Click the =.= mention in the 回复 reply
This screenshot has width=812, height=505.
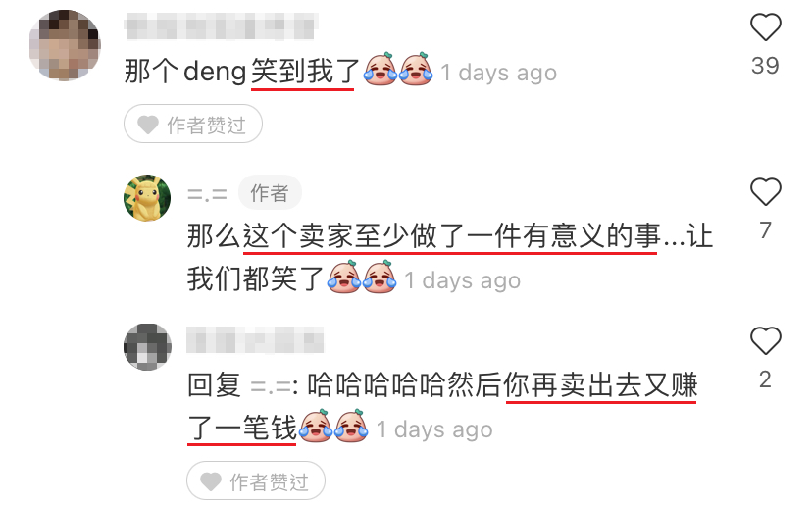[271, 386]
